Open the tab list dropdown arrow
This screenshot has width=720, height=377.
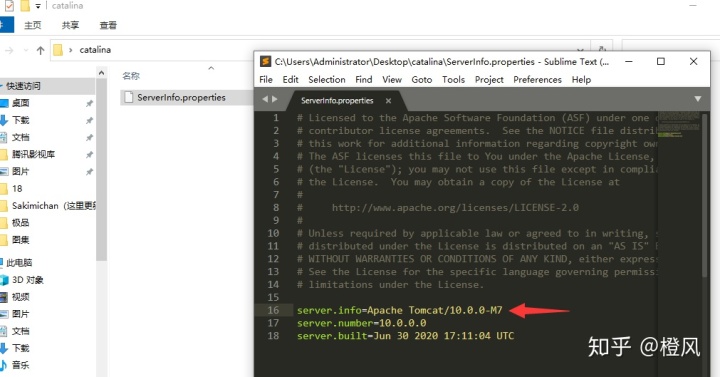click(x=698, y=99)
